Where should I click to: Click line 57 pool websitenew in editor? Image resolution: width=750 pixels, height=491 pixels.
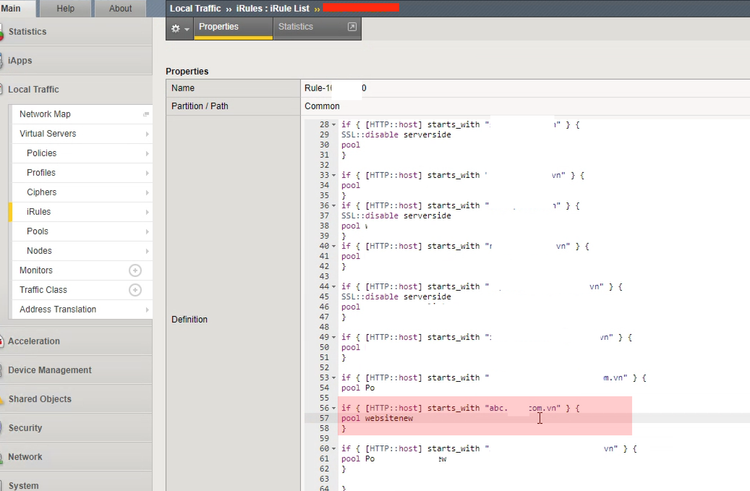pyautogui.click(x=377, y=418)
